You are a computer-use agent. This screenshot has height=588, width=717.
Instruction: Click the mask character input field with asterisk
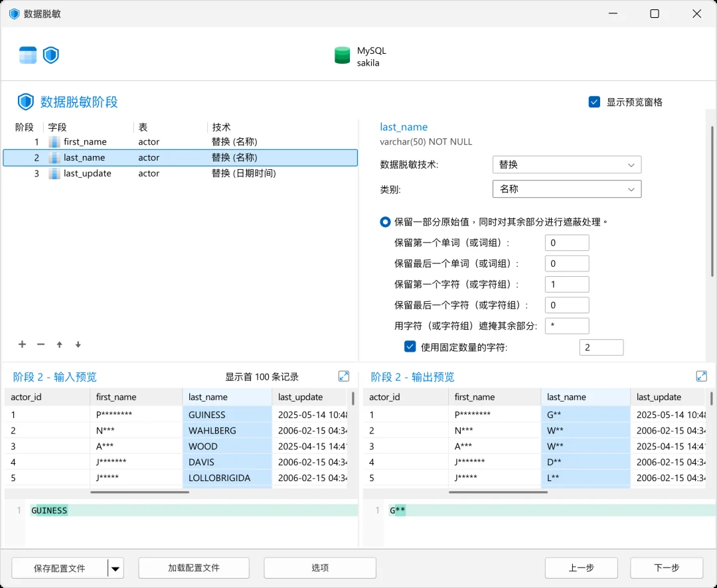coord(566,326)
